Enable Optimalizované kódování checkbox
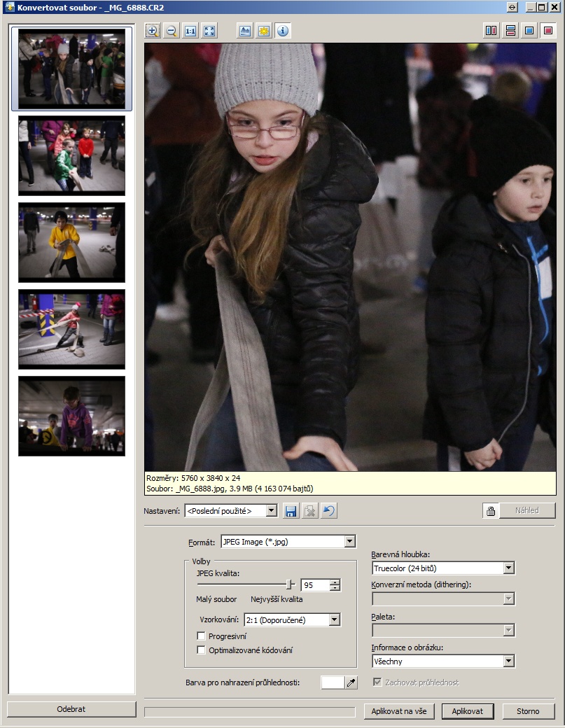This screenshot has height=728, width=565. tap(202, 650)
